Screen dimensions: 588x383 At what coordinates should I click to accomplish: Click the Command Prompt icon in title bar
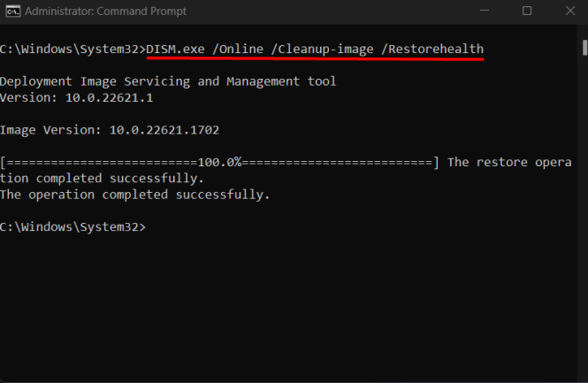tap(11, 11)
